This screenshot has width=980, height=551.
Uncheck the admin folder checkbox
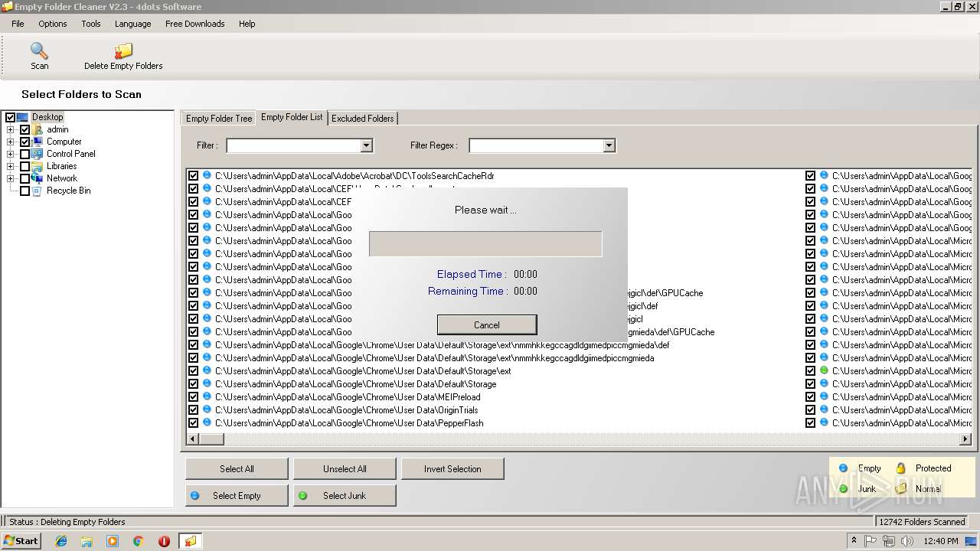(24, 129)
